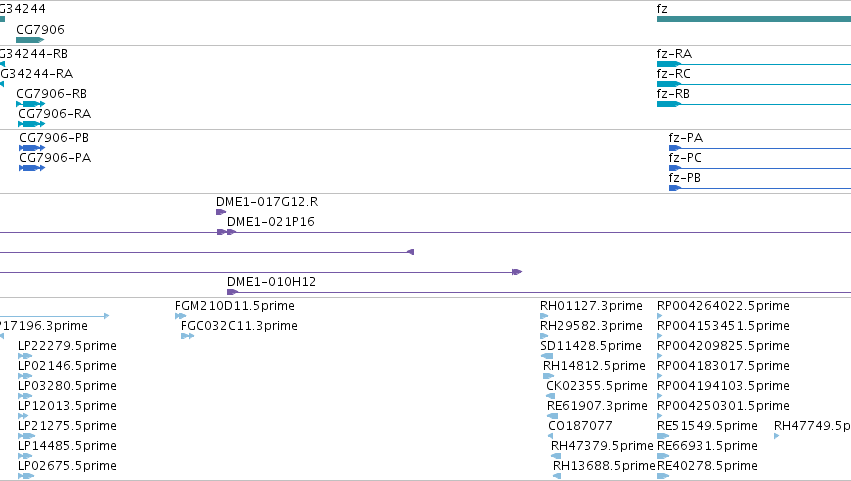Click the fz-PA protein feature
851x481 pixels.
click(x=760, y=148)
